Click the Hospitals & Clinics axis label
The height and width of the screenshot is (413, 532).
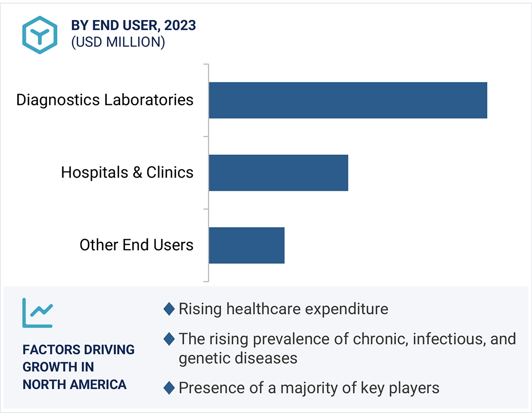click(127, 173)
